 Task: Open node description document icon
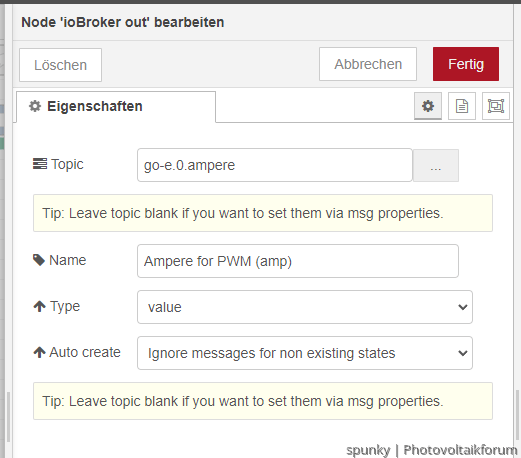(x=462, y=106)
